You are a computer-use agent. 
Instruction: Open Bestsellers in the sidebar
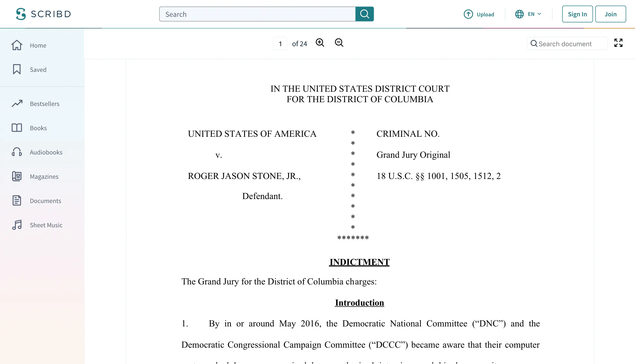[45, 104]
